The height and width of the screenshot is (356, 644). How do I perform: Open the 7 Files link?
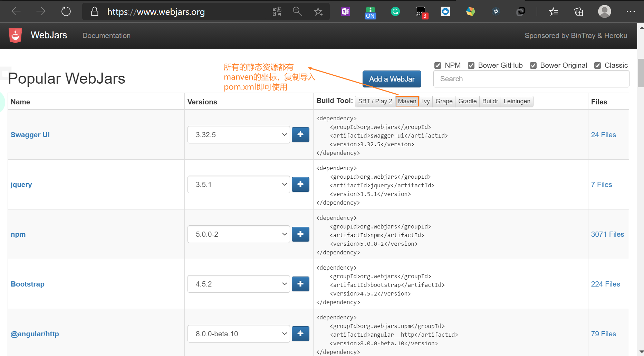602,185
